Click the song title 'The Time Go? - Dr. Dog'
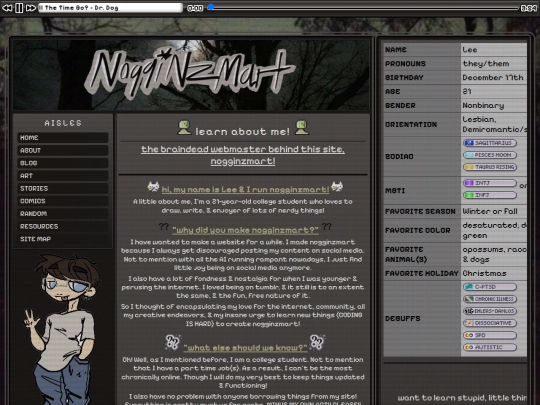 (82, 8)
